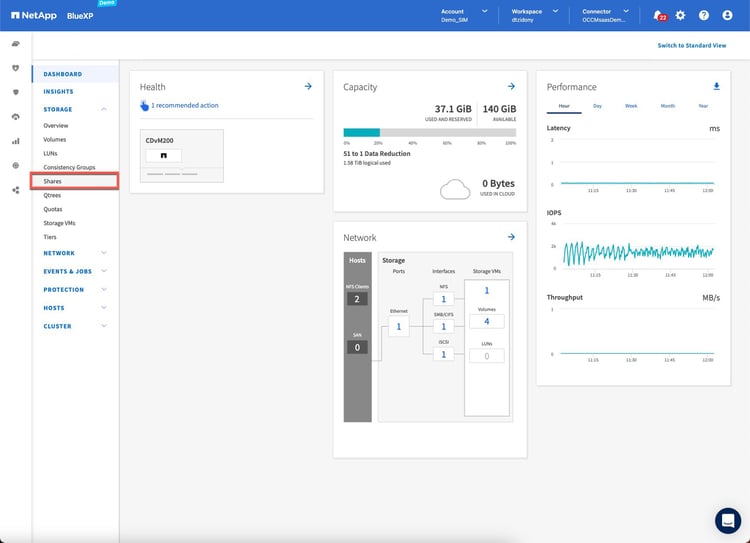Open the chat bubble support widget
This screenshot has width=750, height=543.
[x=728, y=520]
